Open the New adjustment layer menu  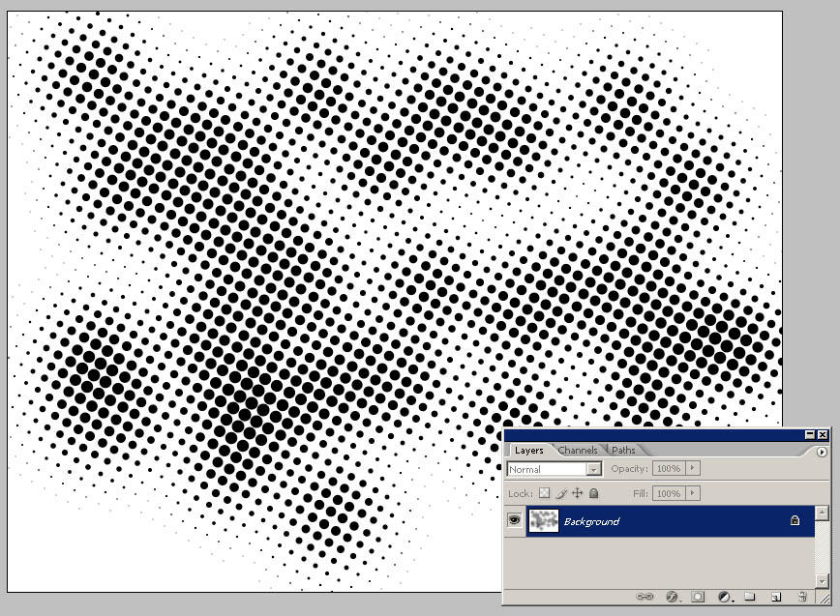tap(724, 597)
